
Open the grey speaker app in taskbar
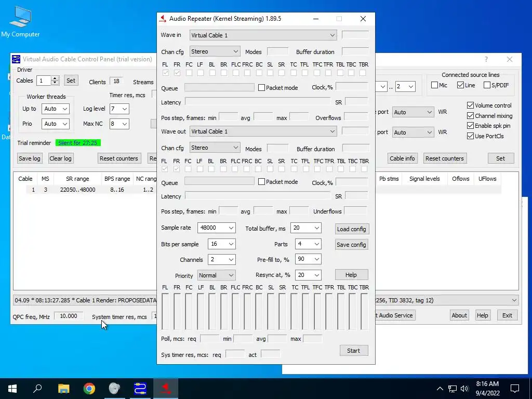[x=115, y=388]
